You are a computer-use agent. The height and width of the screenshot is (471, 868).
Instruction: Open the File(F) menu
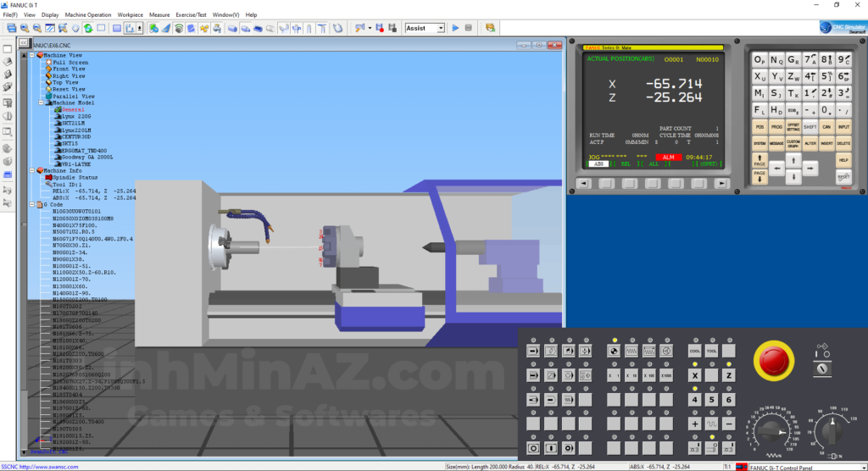(10, 15)
